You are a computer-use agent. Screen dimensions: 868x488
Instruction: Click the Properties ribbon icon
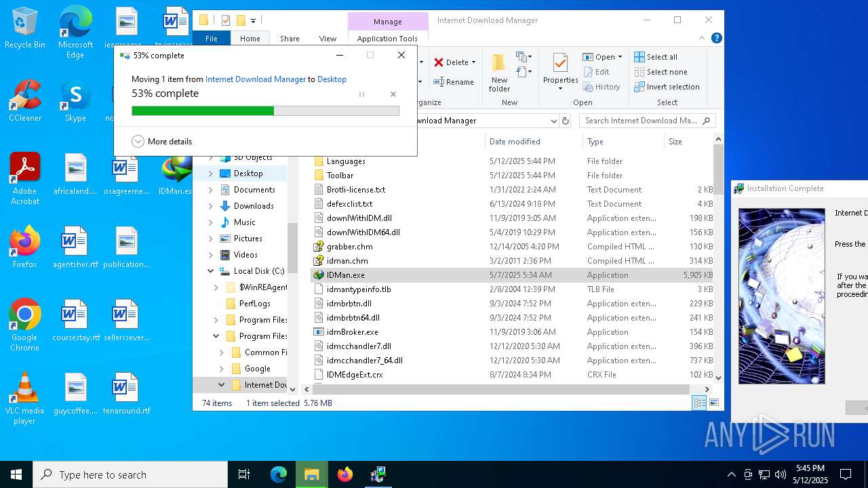(x=560, y=73)
